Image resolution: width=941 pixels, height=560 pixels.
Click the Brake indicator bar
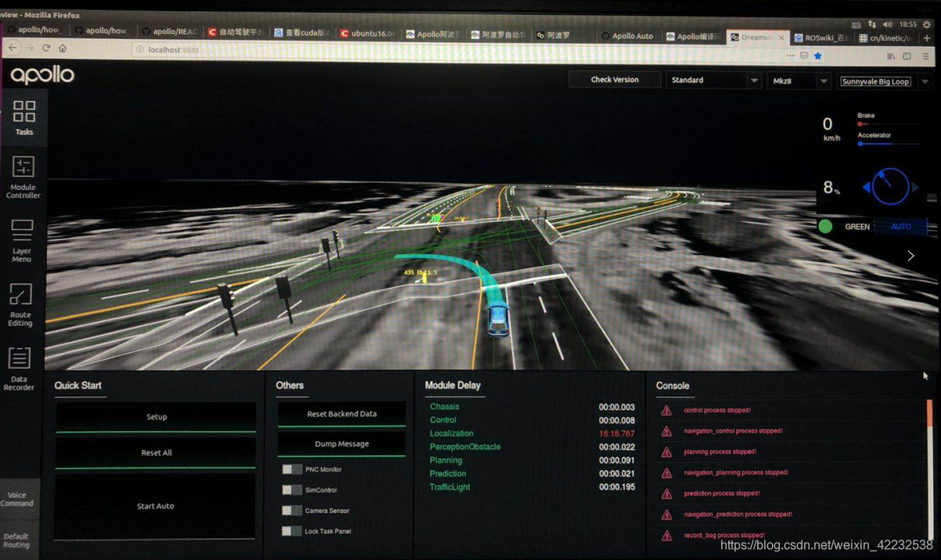[x=888, y=124]
